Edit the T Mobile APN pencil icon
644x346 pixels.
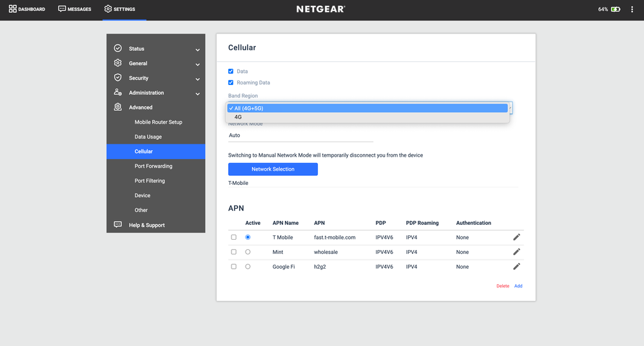pos(516,237)
